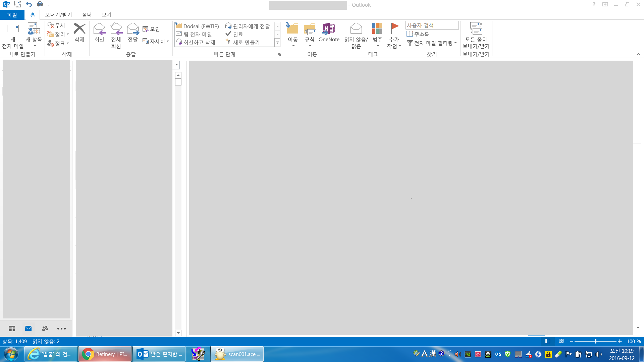The width and height of the screenshot is (644, 362).
Task: Open the File (파일) menu tab
Action: point(12,15)
